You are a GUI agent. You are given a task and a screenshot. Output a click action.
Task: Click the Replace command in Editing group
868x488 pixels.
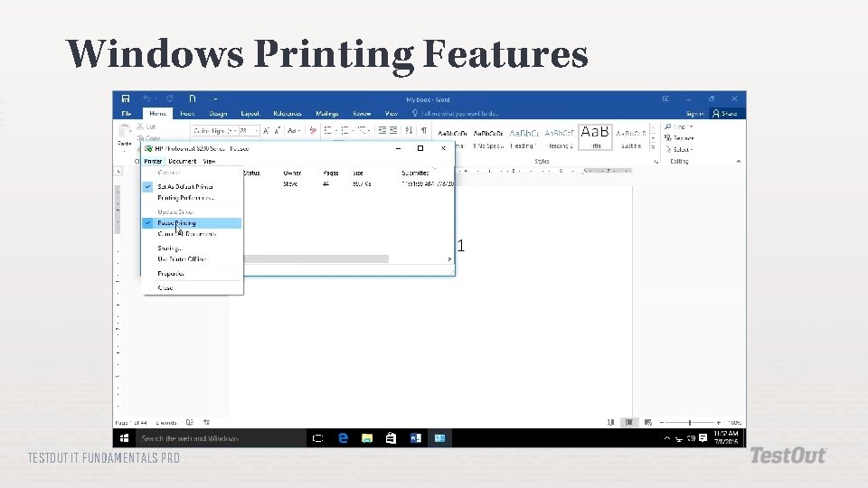679,138
